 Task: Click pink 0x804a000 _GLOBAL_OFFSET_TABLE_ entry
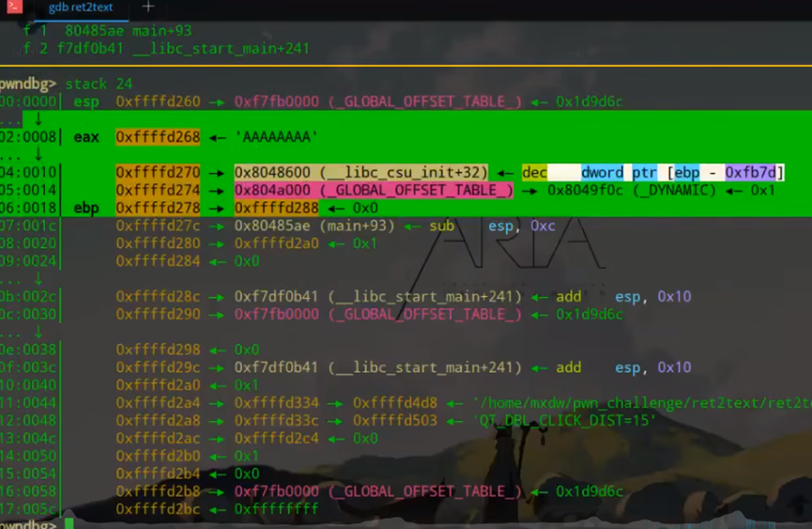374,191
